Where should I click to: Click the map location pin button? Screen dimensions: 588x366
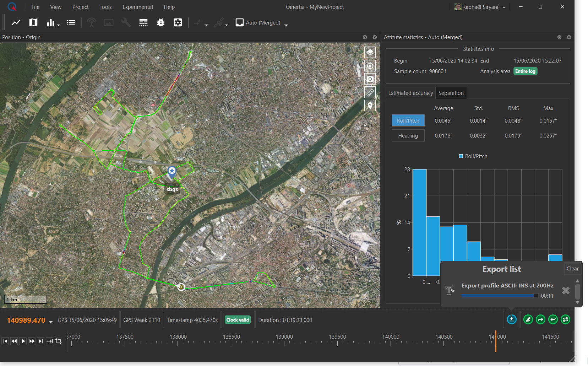tap(370, 106)
